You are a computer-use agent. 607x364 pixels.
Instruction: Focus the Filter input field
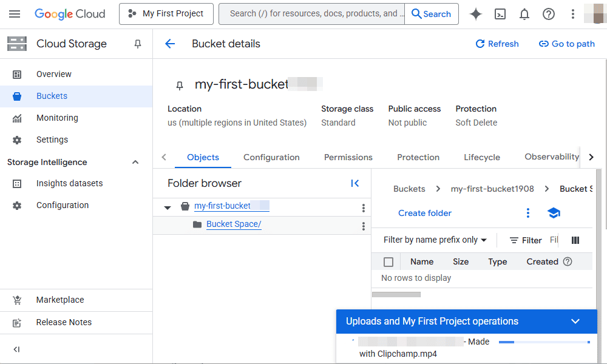click(554, 240)
